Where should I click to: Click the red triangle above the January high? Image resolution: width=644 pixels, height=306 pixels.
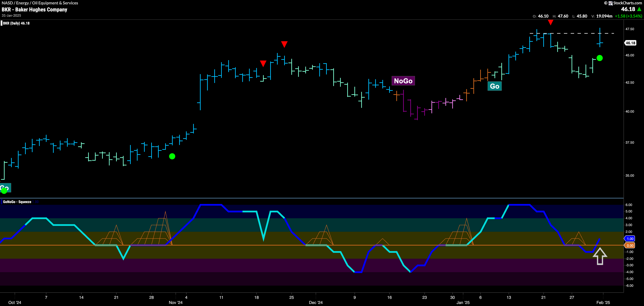(x=550, y=22)
